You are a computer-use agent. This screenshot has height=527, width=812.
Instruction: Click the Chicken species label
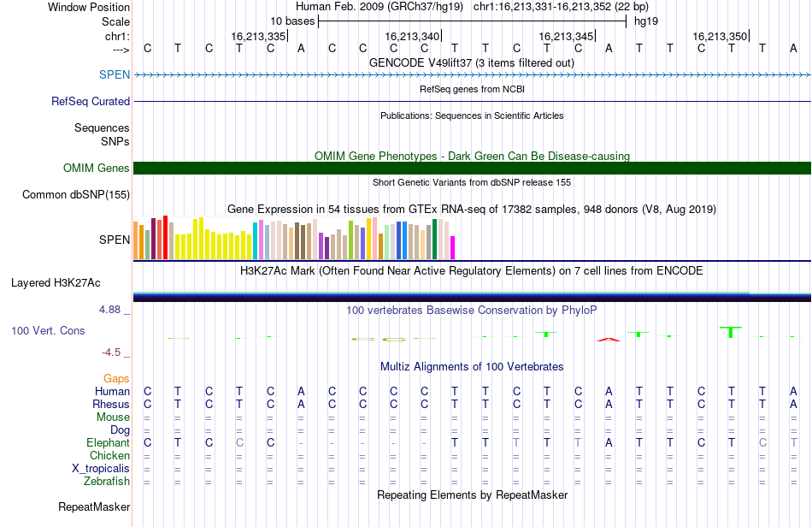tap(109, 455)
